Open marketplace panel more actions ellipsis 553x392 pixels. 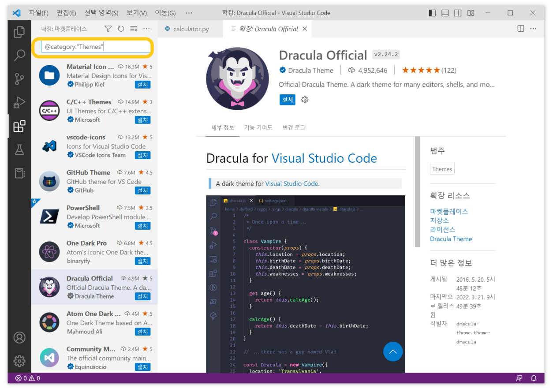[146, 29]
